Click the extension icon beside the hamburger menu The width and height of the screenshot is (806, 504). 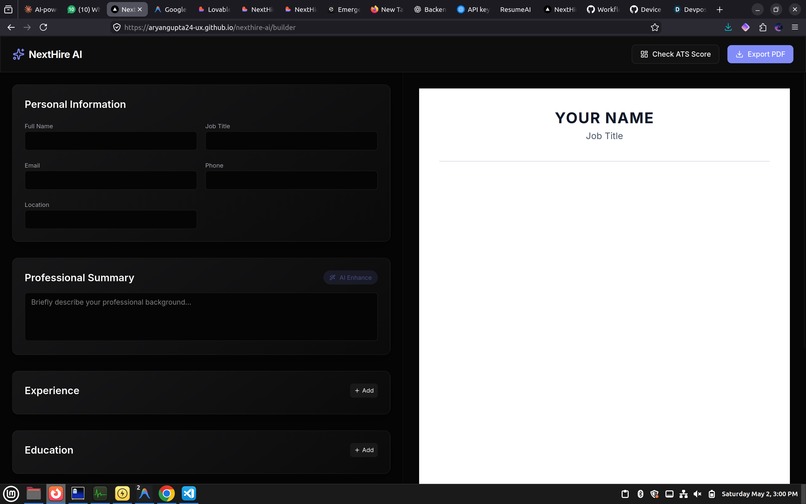778,27
